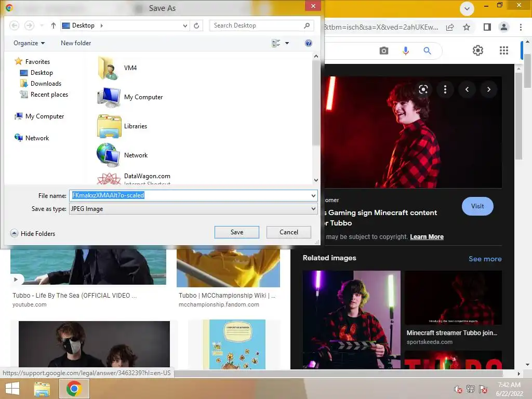Expand the address path history dropdown
The width and height of the screenshot is (532, 399).
point(185,25)
